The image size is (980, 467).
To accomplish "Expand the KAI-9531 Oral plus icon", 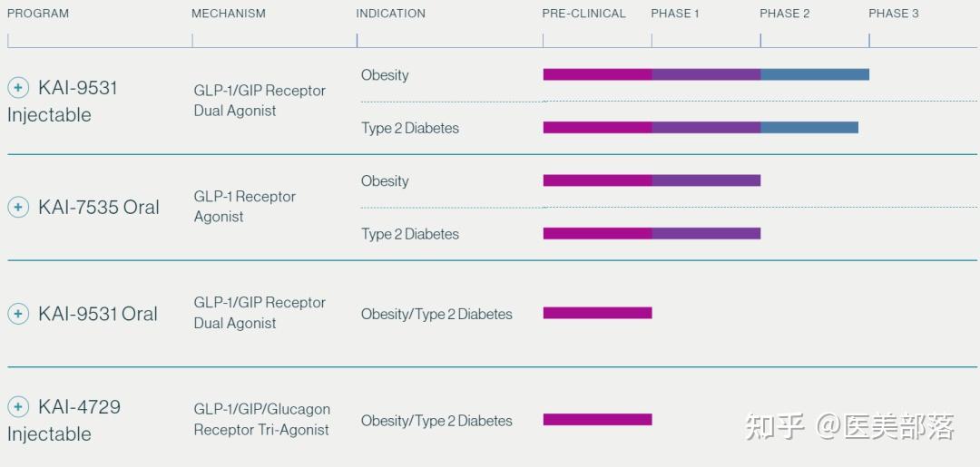I will click(18, 314).
